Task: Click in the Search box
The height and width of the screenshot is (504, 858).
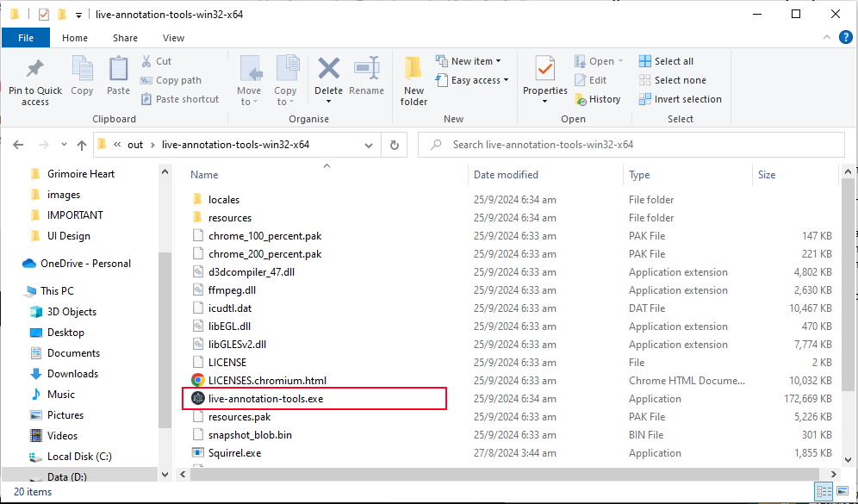Action: click(631, 145)
